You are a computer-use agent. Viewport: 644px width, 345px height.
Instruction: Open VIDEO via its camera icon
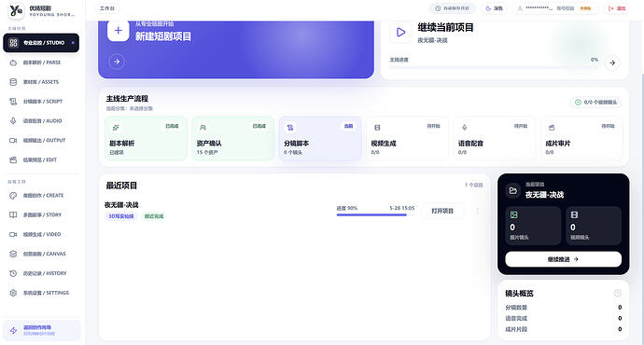coord(13,234)
